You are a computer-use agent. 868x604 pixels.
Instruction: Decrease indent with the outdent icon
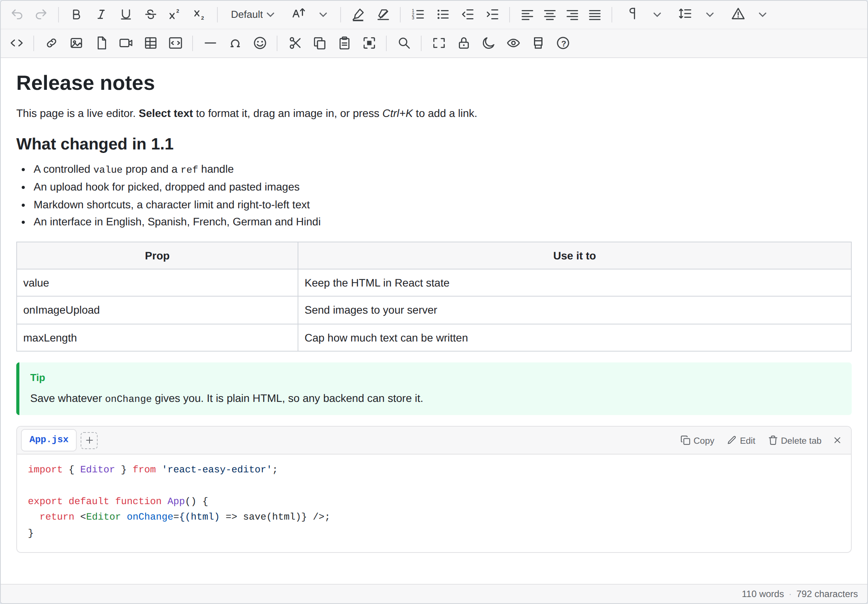point(467,15)
